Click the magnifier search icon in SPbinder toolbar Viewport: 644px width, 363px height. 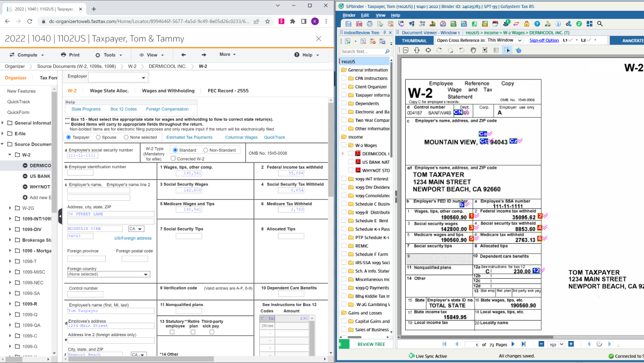click(599, 24)
